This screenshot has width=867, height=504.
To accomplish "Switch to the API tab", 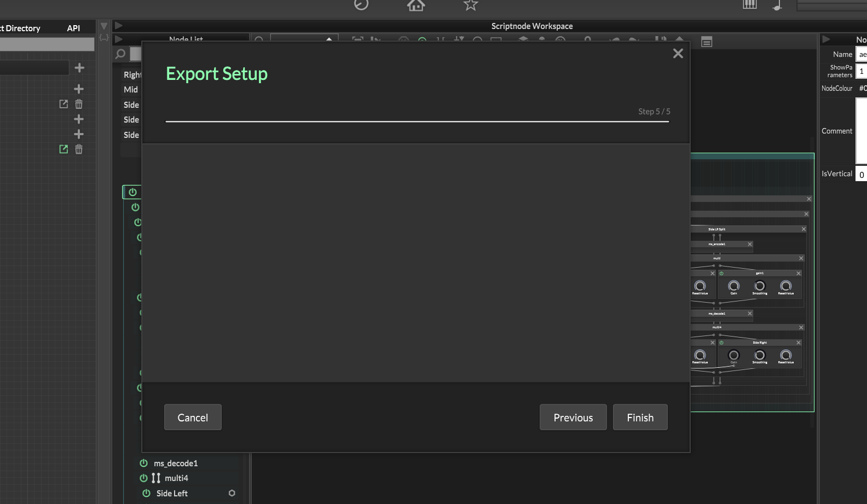I will (73, 28).
